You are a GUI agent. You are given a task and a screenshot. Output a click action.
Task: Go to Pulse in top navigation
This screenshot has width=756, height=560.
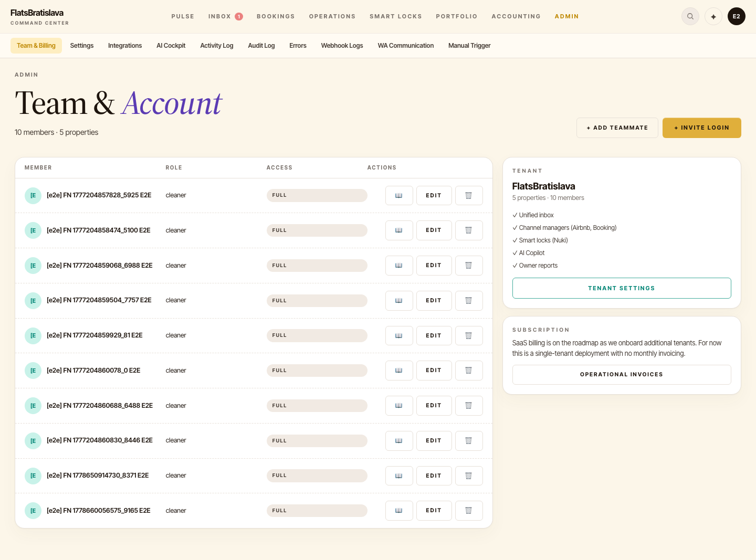(183, 16)
